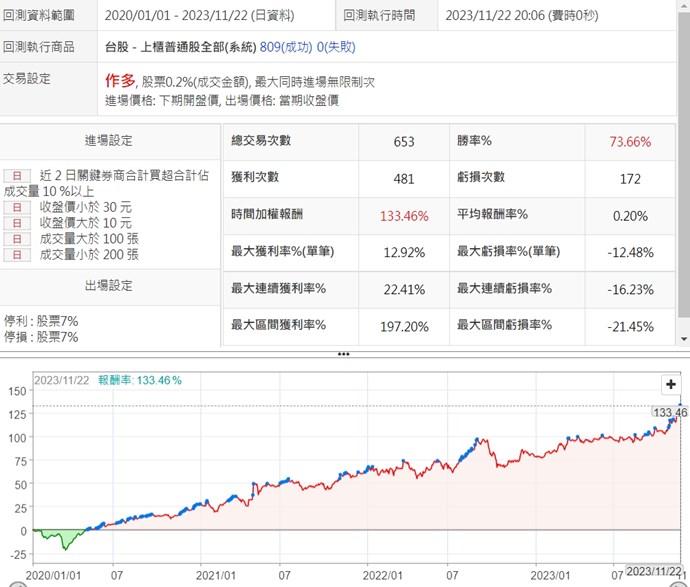Click the 133.46 value label on chart

tap(669, 412)
